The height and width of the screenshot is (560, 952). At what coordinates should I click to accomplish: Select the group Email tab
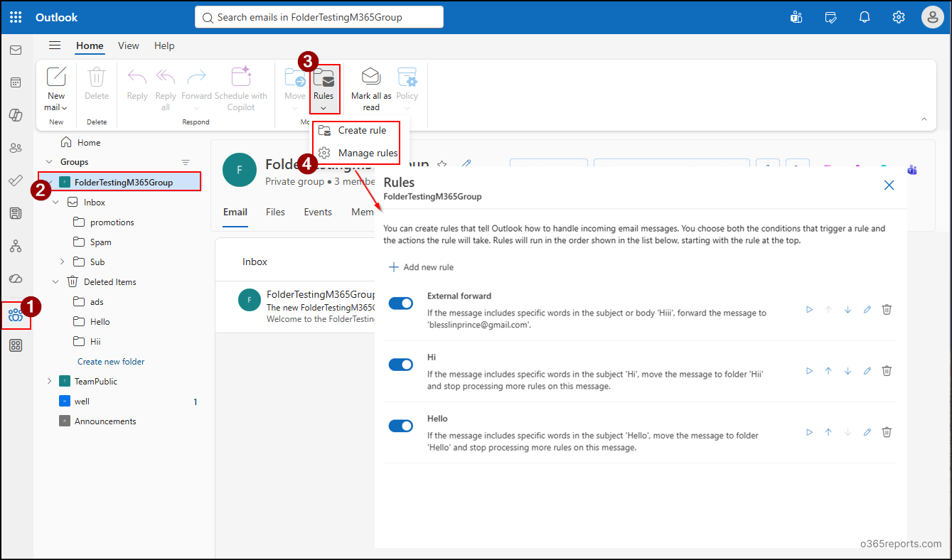click(235, 212)
